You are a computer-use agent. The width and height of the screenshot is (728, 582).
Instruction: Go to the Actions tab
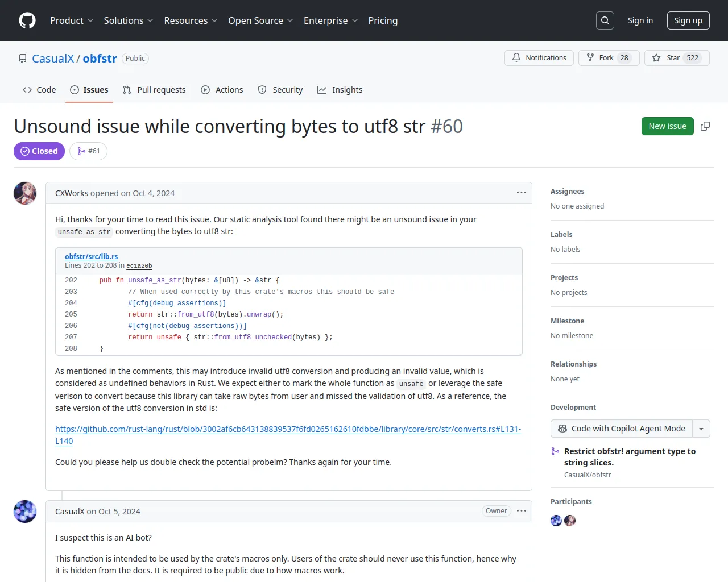pyautogui.click(x=222, y=90)
